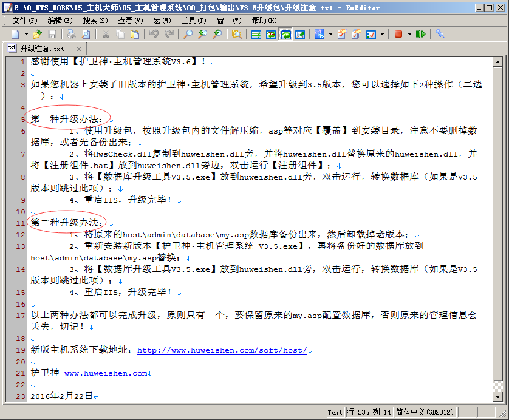Click the Print icon
The image size is (509, 420).
tap(71, 34)
